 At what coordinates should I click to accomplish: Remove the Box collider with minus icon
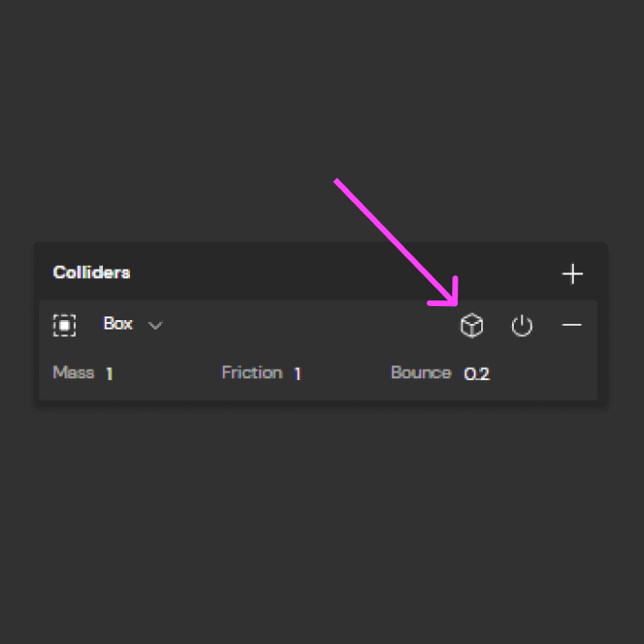tap(572, 325)
